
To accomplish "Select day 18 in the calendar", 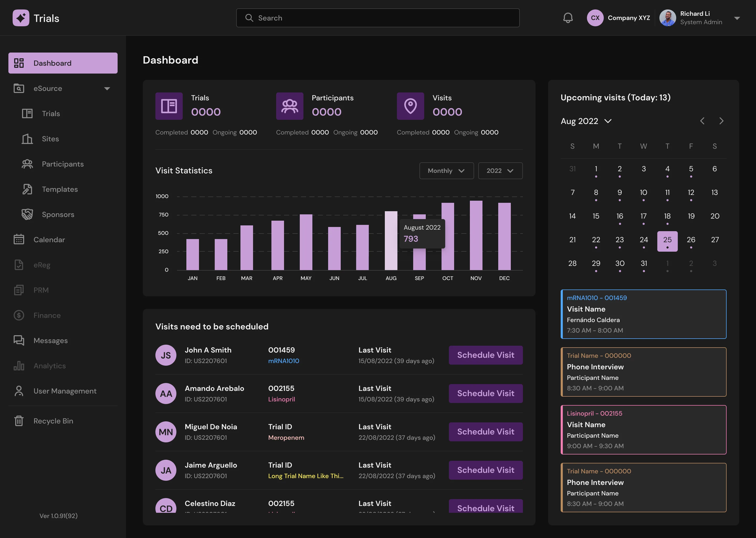I will click(x=667, y=217).
